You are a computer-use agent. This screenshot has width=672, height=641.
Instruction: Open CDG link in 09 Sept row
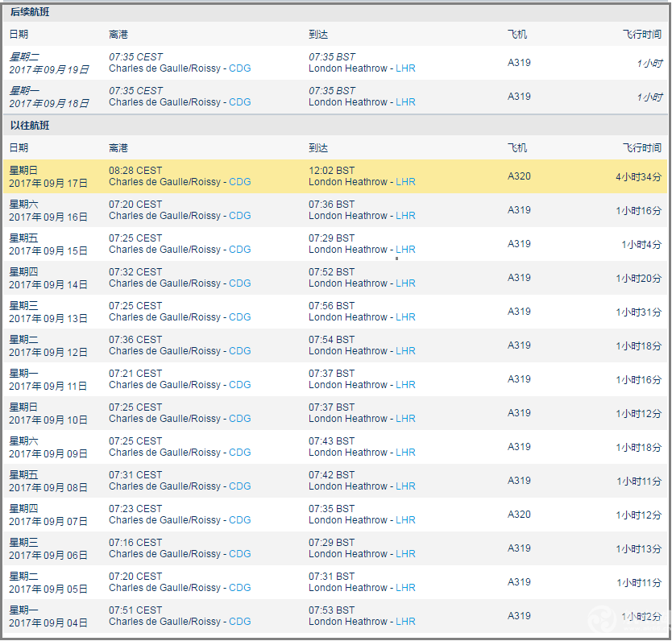coord(239,453)
